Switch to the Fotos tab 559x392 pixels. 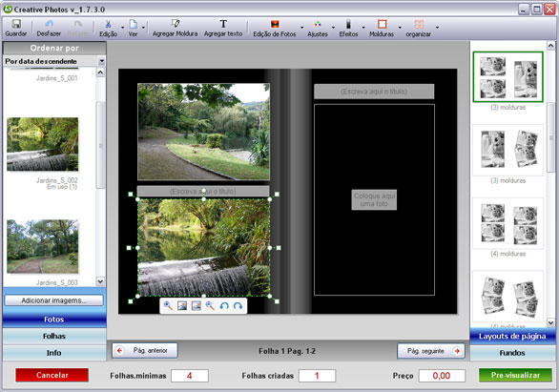[x=54, y=320]
